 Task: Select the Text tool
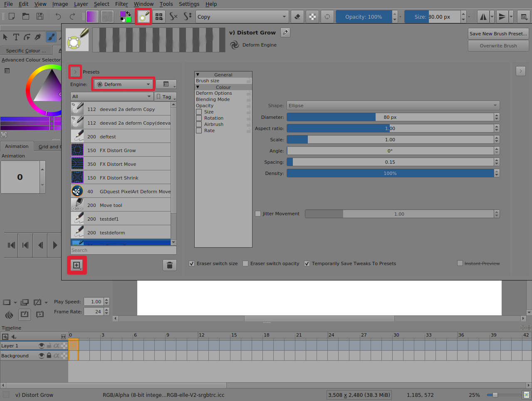pos(16,37)
